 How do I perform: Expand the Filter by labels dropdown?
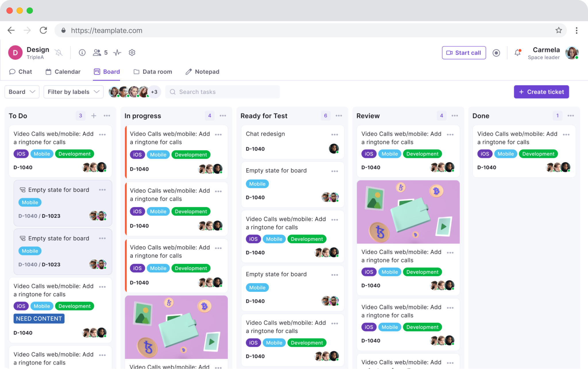pos(73,92)
